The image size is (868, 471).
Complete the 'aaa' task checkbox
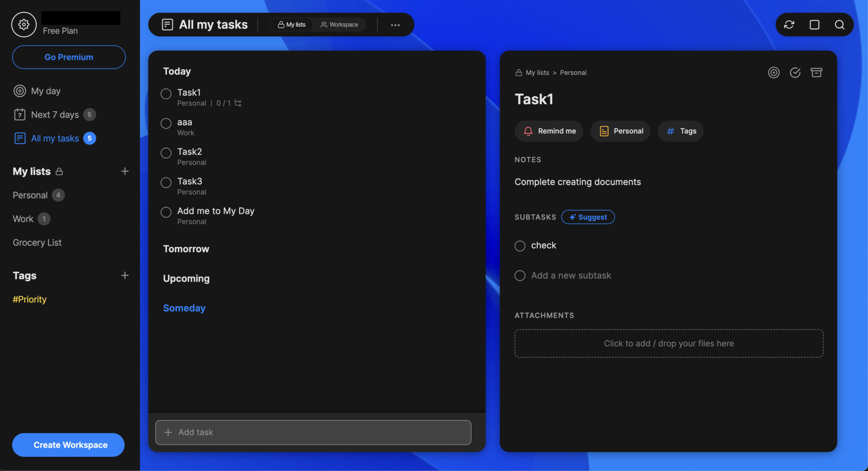[166, 123]
